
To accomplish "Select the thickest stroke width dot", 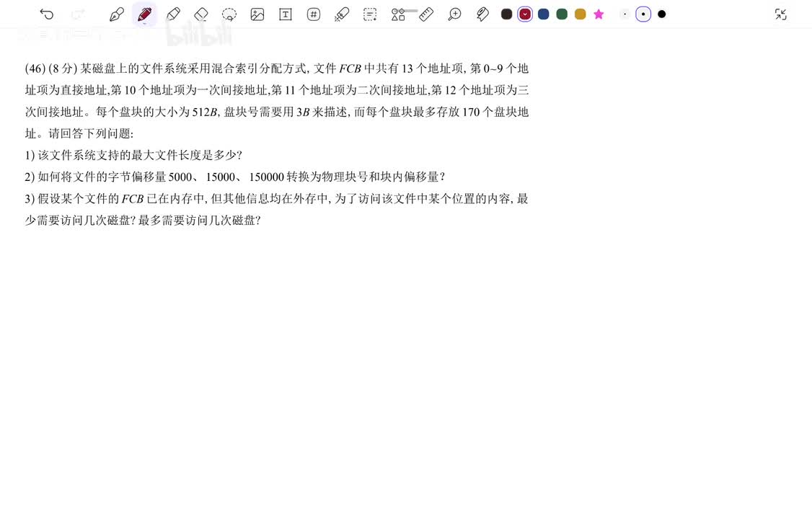I will 662,14.
